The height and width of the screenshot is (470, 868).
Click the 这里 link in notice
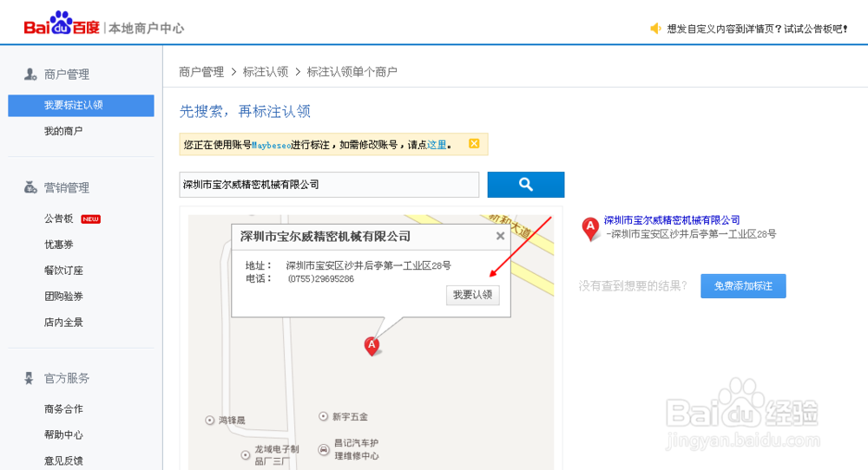click(437, 145)
